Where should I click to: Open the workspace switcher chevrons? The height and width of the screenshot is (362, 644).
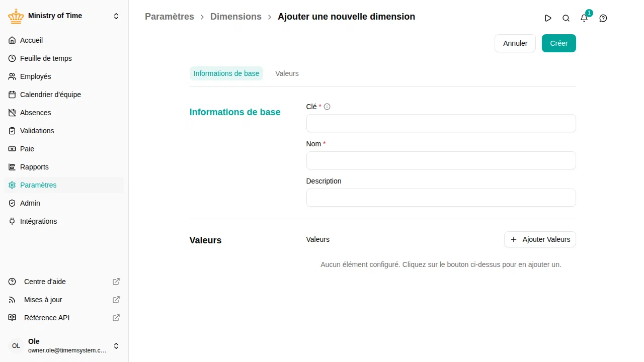tap(116, 16)
